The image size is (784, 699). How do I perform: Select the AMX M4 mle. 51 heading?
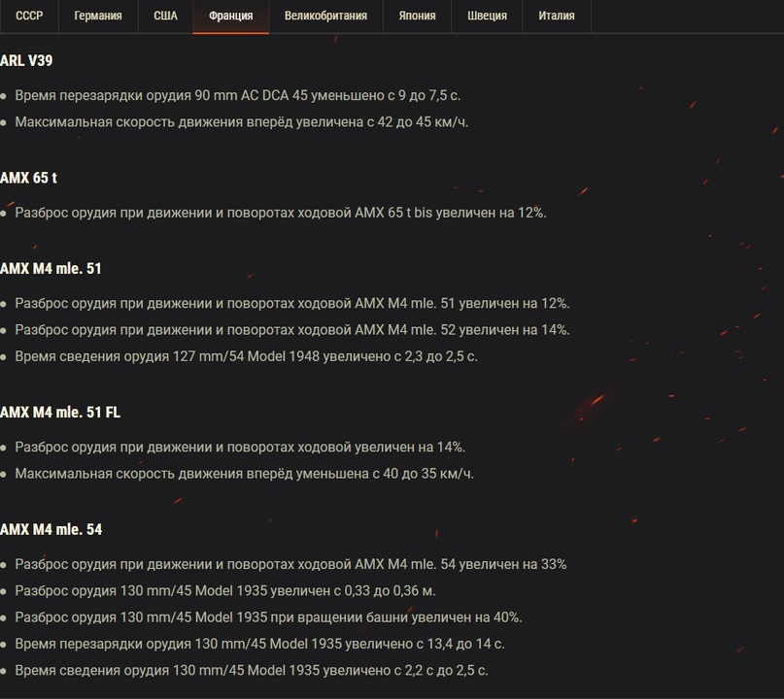(x=51, y=269)
